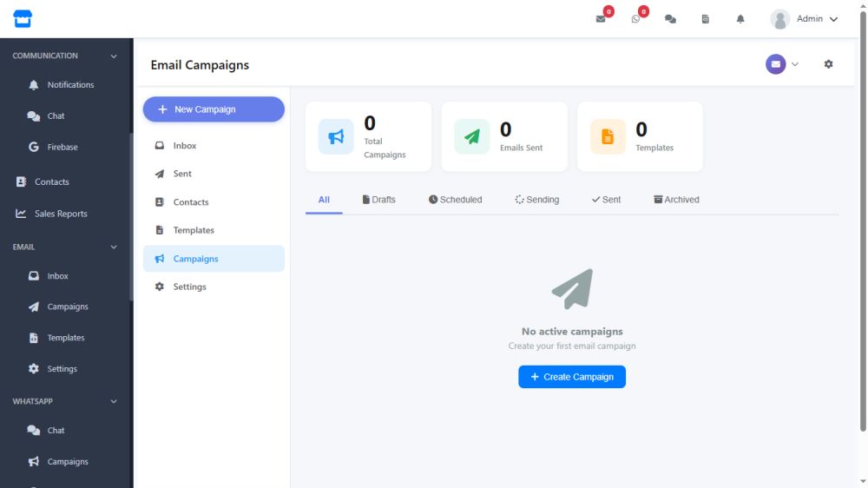The width and height of the screenshot is (868, 488).
Task: Switch to the Sending tab
Action: click(537, 200)
